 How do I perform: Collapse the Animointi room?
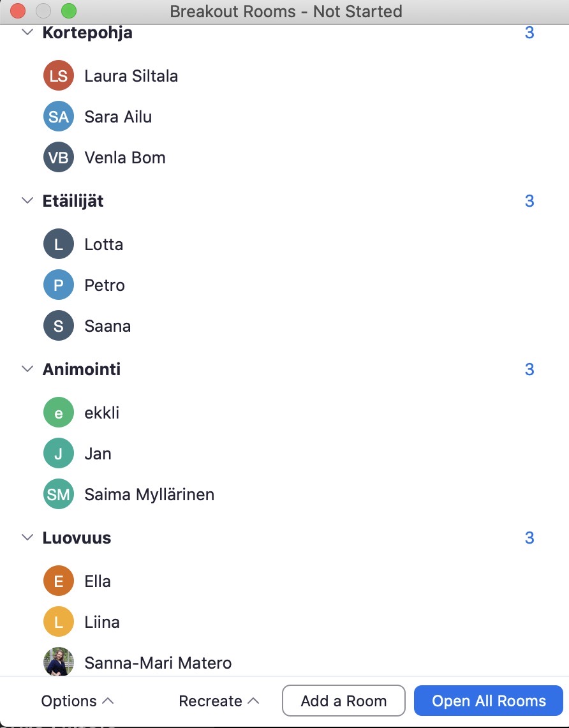(27, 369)
